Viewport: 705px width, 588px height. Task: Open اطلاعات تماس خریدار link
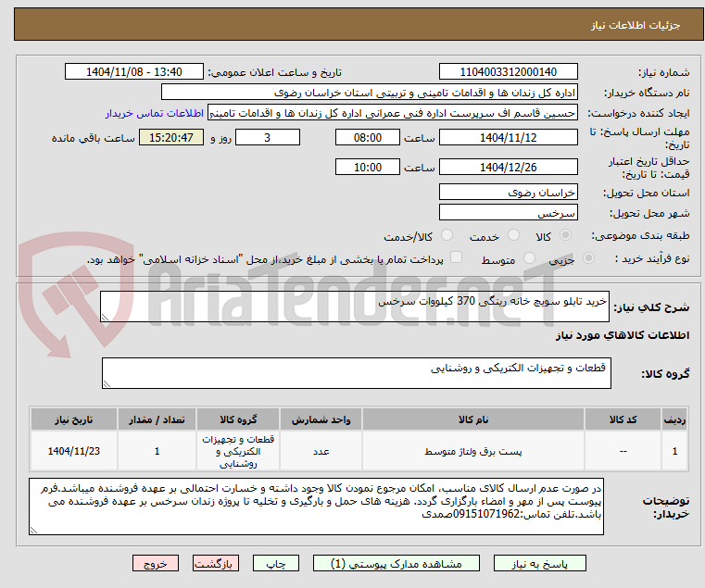point(155,113)
